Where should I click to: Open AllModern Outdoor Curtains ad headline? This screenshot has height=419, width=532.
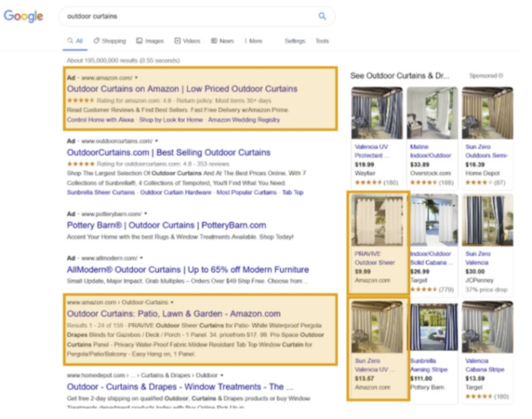[x=188, y=270]
